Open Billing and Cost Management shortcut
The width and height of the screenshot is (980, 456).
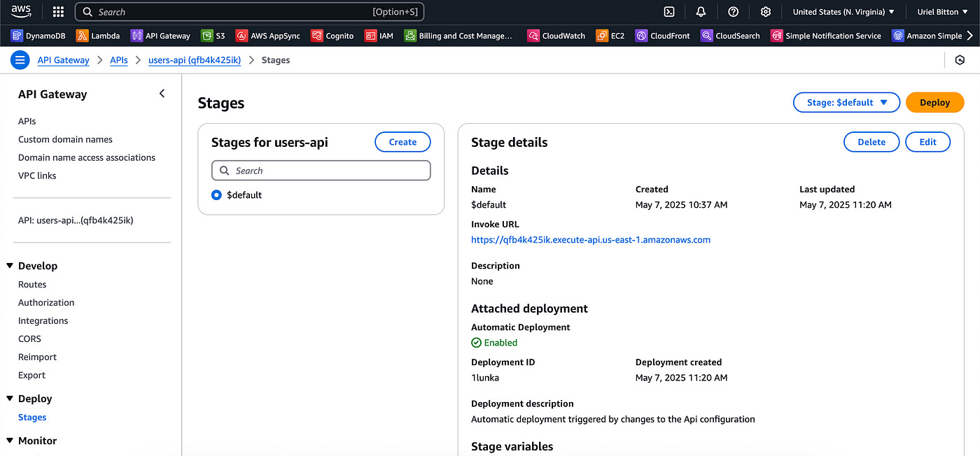459,36
